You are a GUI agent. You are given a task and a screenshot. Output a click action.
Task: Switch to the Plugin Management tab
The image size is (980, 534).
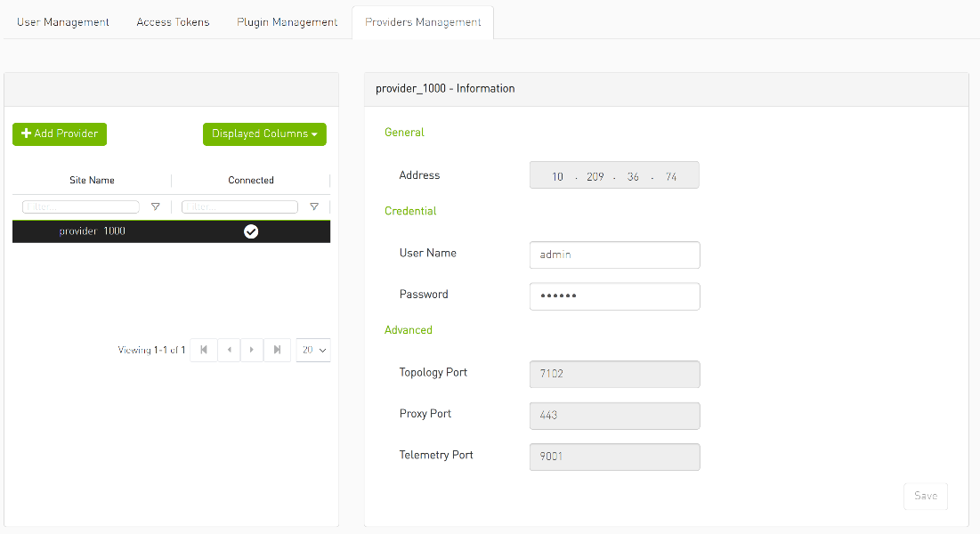coord(287,21)
